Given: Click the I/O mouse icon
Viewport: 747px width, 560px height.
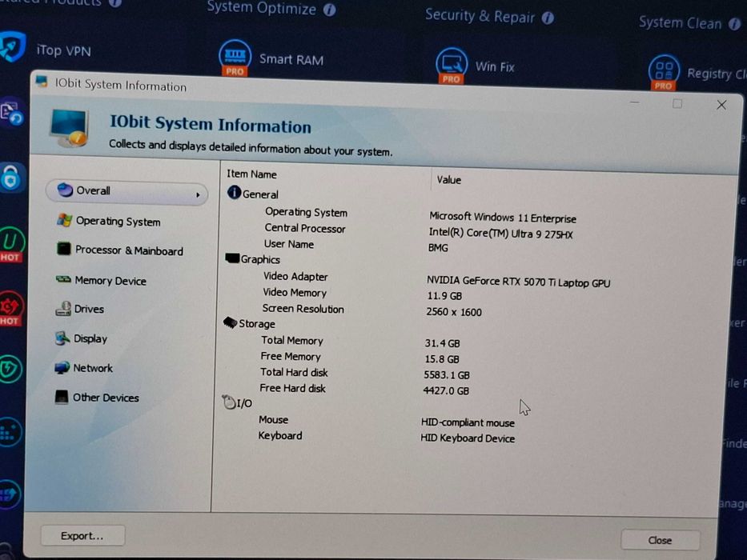Looking at the screenshot, I should pos(229,402).
